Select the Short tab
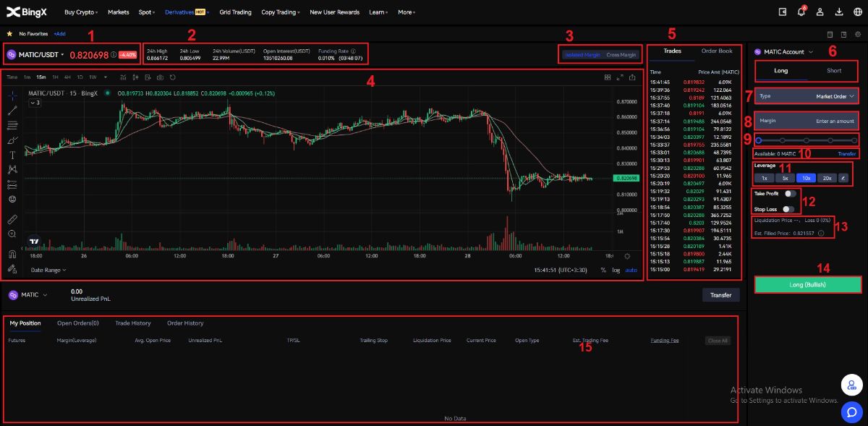The width and height of the screenshot is (868, 426). (x=834, y=71)
